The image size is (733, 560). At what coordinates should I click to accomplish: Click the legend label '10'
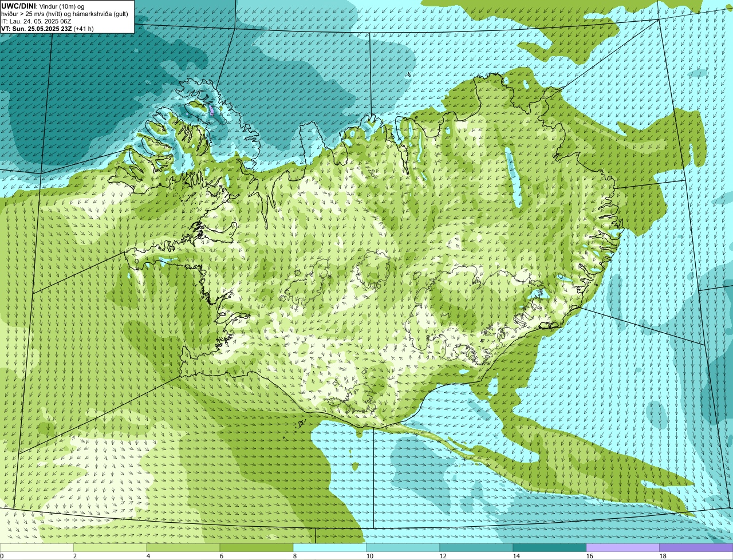[370, 556]
